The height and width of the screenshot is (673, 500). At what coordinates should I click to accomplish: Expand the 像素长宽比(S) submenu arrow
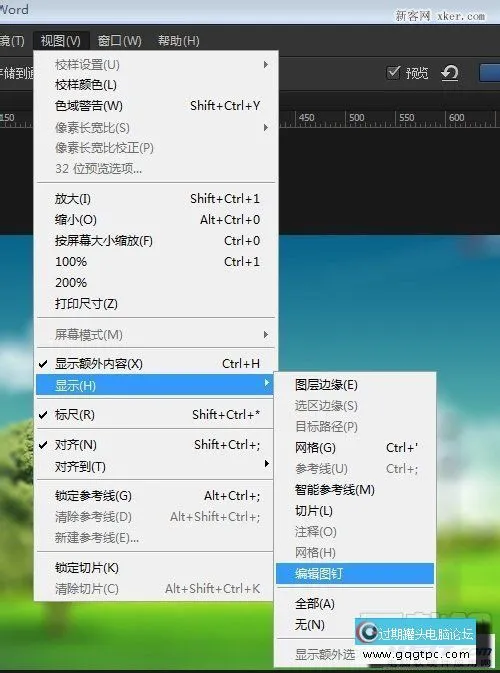pos(266,127)
